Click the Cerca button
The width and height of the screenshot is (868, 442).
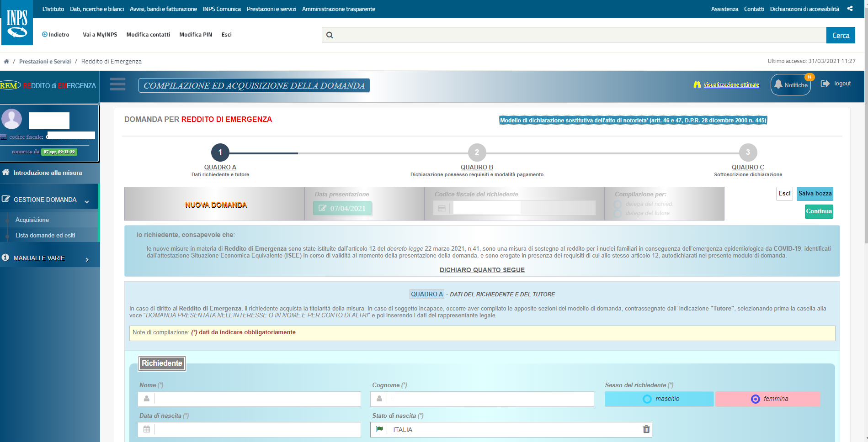click(841, 35)
